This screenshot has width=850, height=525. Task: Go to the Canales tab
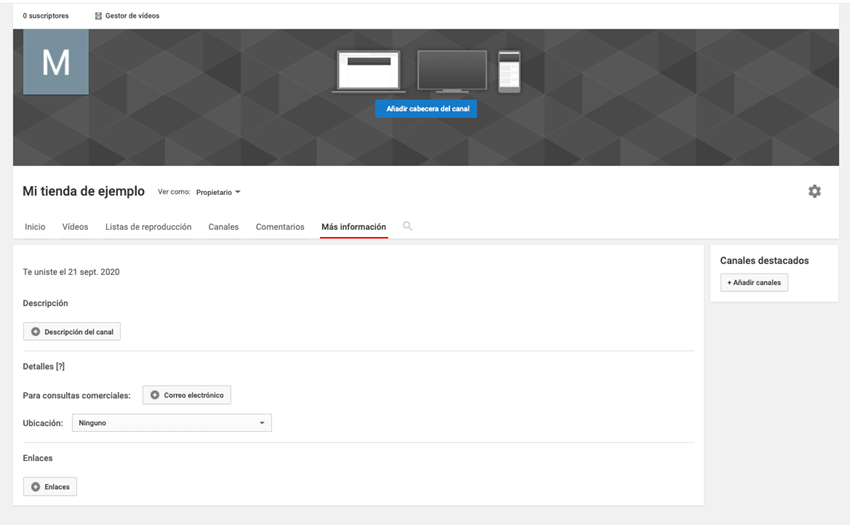tap(223, 227)
